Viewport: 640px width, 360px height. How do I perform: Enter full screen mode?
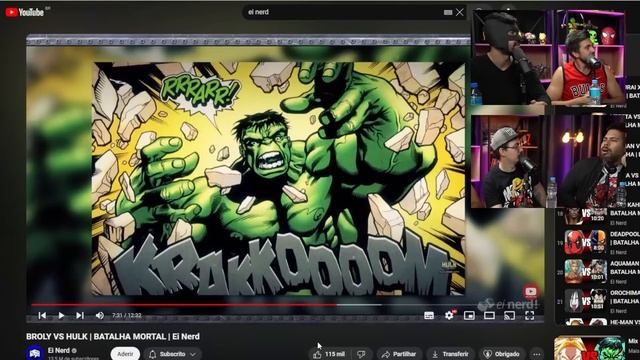pyautogui.click(x=529, y=315)
